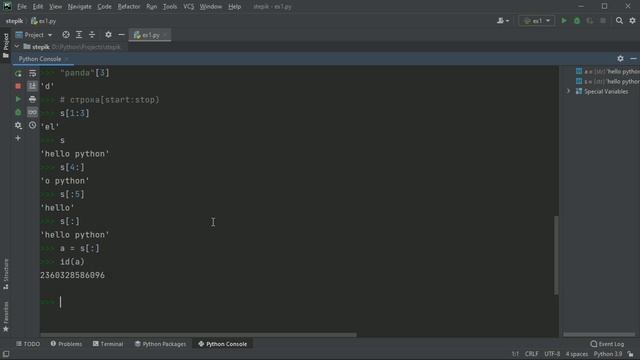Open the Structure side tab
Screen dimensions: 640x360
[x=6, y=274]
